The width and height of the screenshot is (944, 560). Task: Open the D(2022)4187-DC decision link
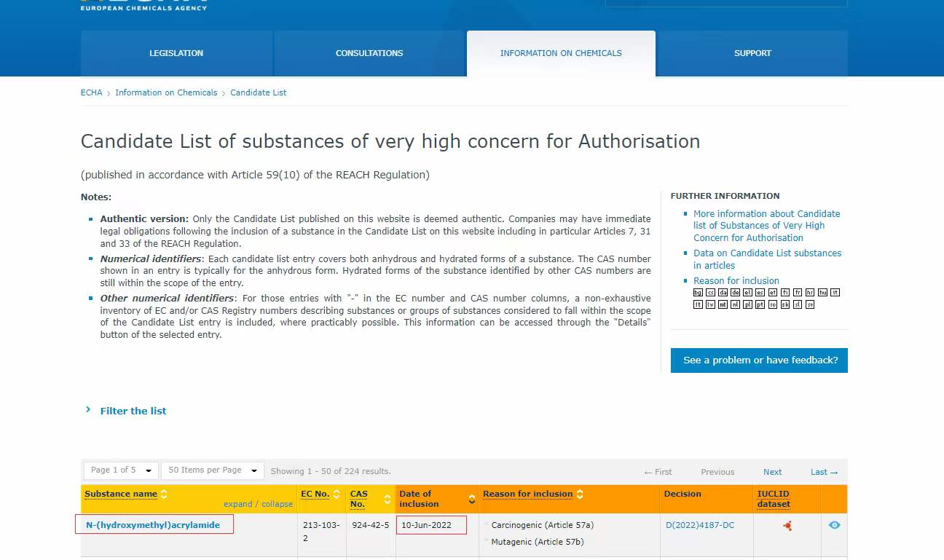(x=699, y=525)
